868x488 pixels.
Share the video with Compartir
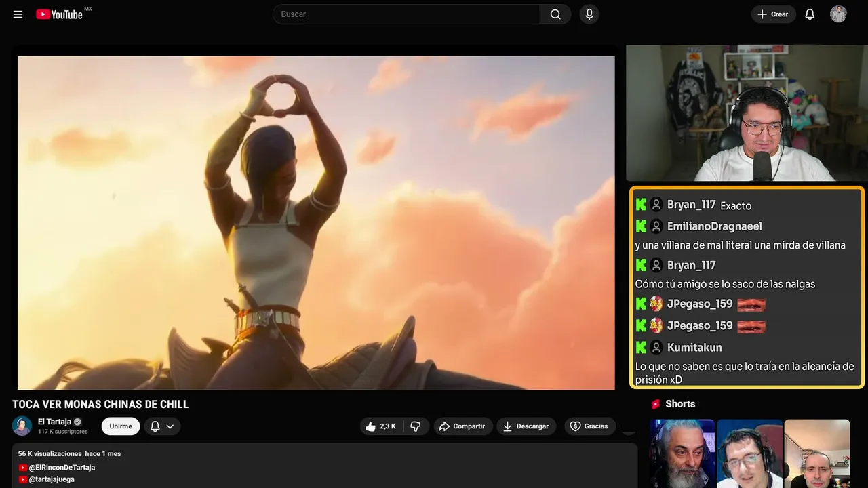[463, 426]
